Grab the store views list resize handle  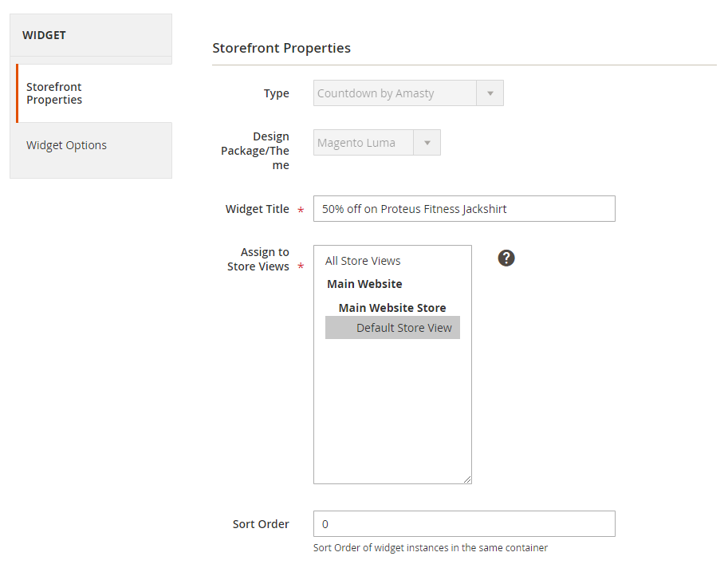[467, 479]
